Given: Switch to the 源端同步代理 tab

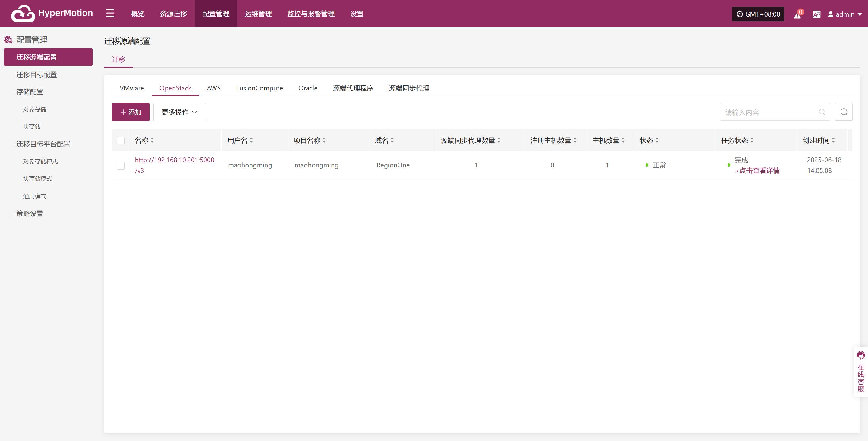Looking at the screenshot, I should coord(409,88).
